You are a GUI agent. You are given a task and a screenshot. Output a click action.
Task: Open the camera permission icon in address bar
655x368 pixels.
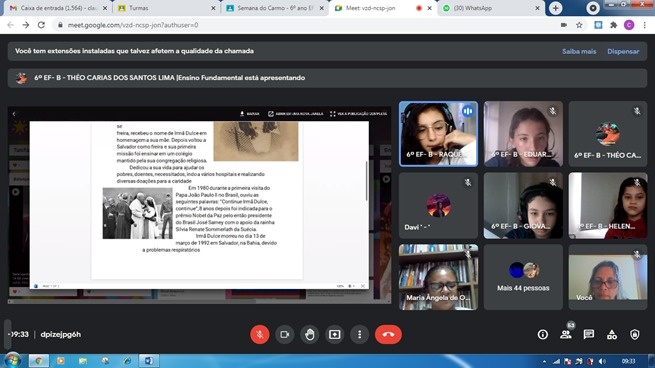(x=564, y=25)
